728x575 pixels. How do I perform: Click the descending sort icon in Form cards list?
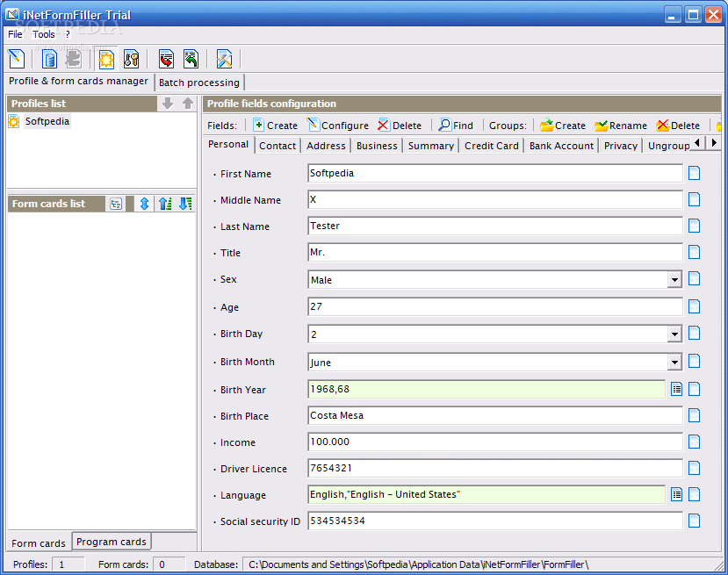click(x=184, y=204)
